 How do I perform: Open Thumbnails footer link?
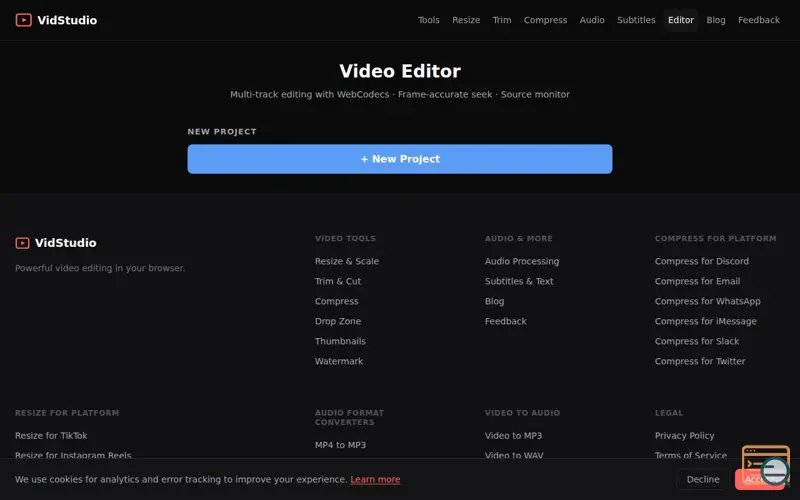click(x=340, y=341)
